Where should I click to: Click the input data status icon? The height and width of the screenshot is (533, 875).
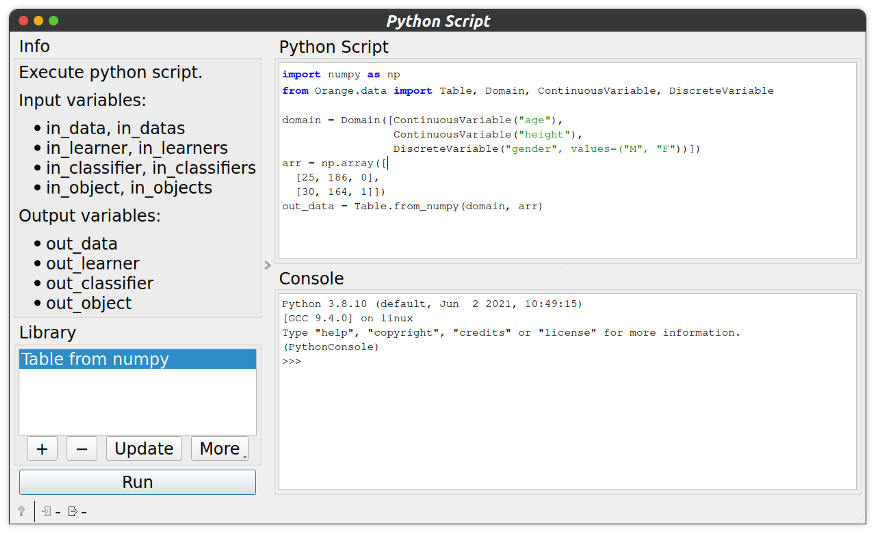[x=48, y=512]
